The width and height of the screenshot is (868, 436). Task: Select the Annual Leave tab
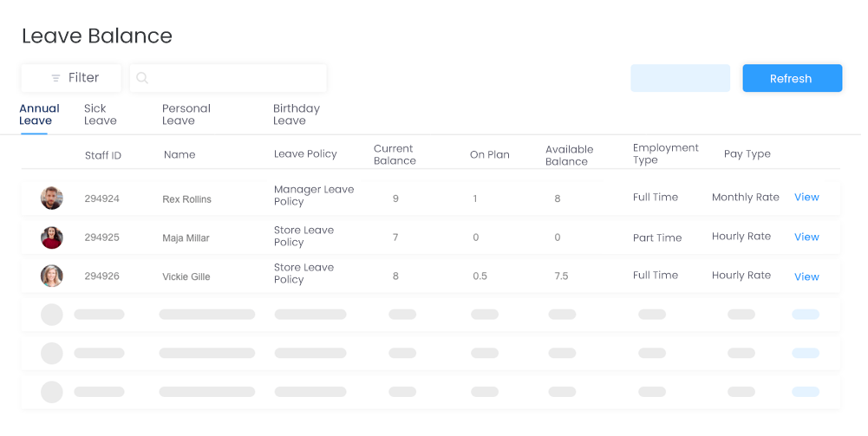[x=39, y=114]
